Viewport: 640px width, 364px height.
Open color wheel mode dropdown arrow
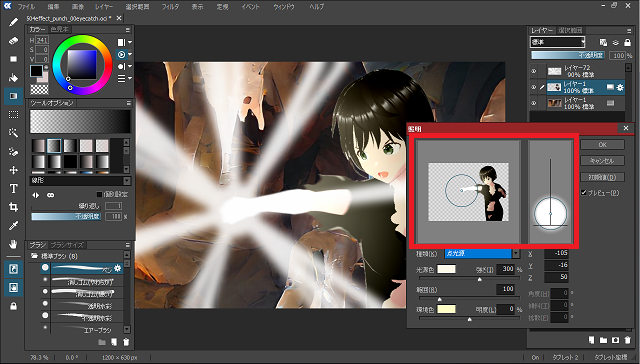tap(130, 54)
